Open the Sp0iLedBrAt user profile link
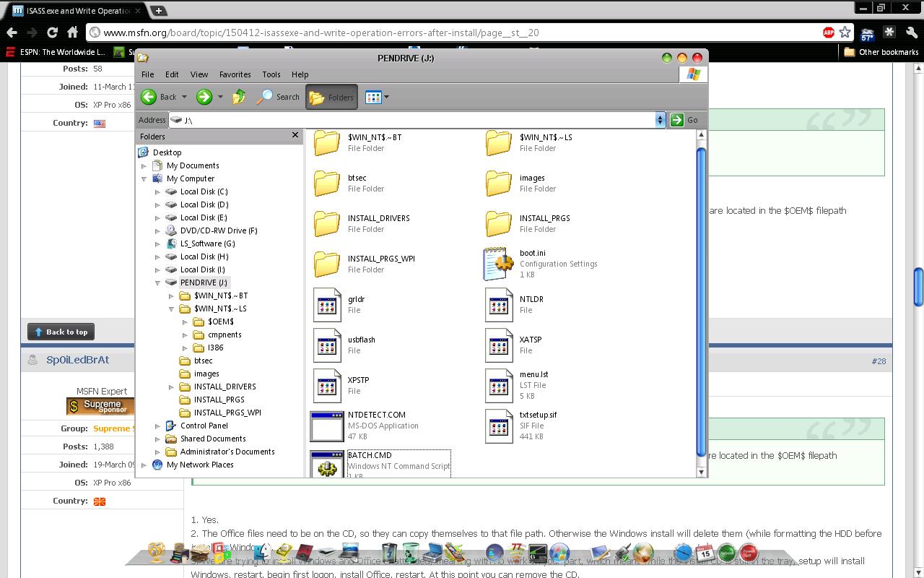 (x=77, y=360)
